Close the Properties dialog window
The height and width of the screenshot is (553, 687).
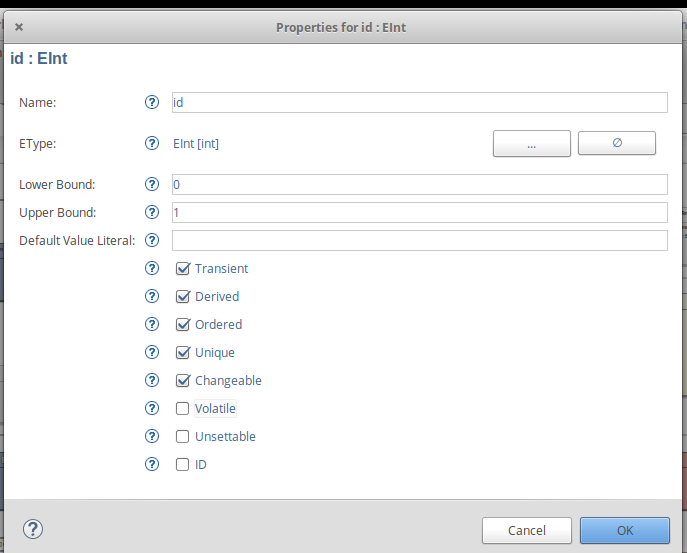(19, 27)
